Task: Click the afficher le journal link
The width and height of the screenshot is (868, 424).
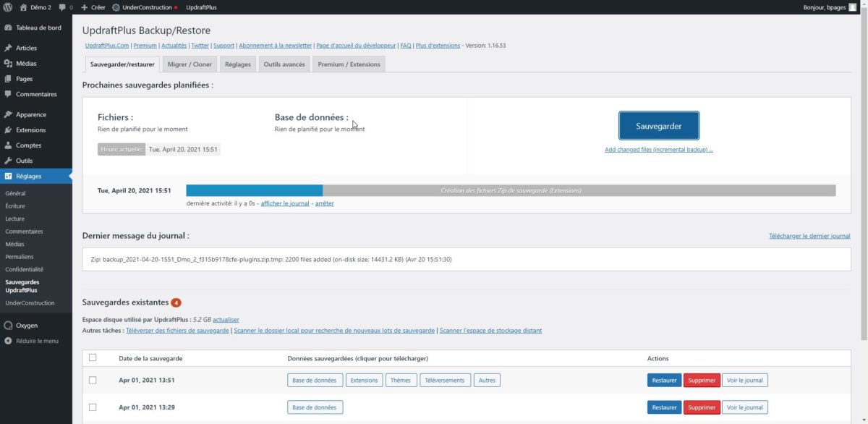Action: (x=285, y=203)
